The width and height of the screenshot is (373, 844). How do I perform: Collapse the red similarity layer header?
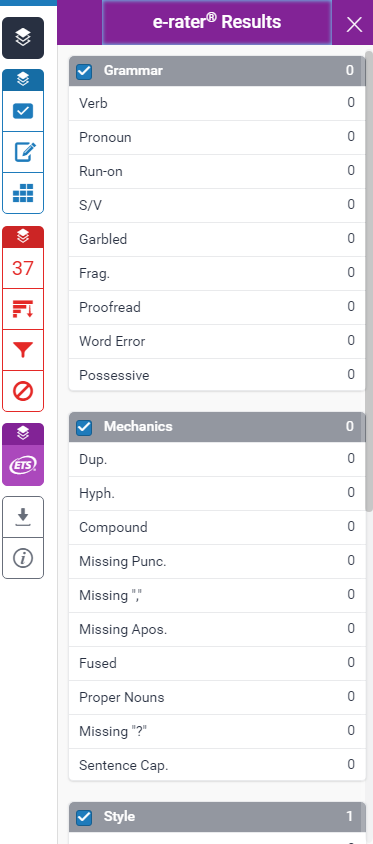pyautogui.click(x=23, y=237)
